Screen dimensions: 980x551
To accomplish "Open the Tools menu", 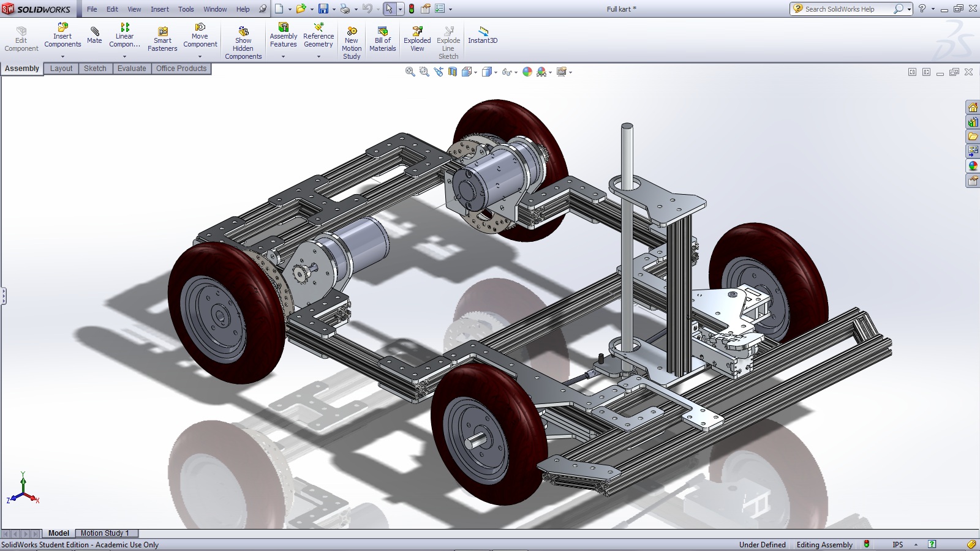I will 186,9.
